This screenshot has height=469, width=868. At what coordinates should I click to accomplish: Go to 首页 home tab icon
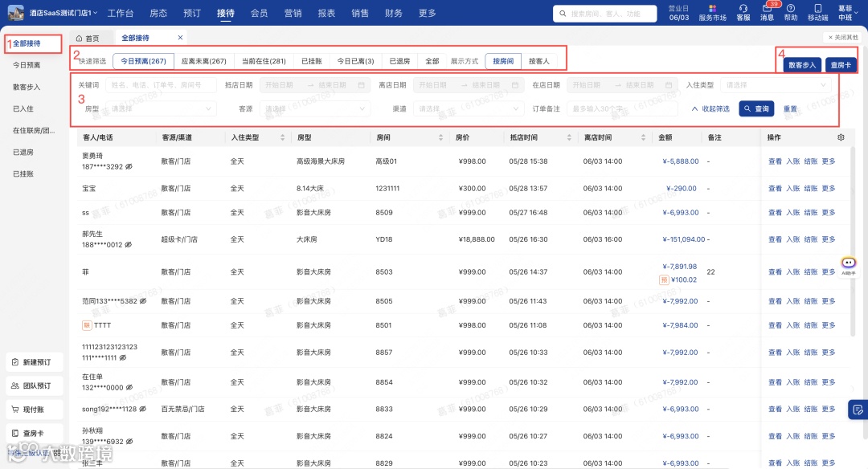coord(79,39)
